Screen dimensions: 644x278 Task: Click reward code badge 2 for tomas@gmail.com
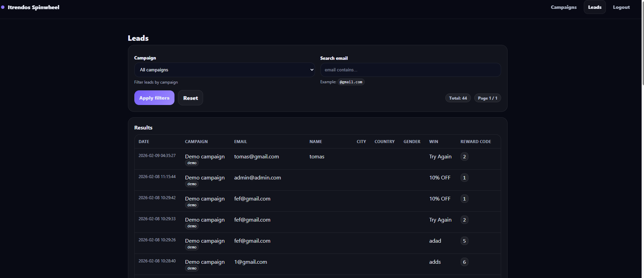click(464, 157)
